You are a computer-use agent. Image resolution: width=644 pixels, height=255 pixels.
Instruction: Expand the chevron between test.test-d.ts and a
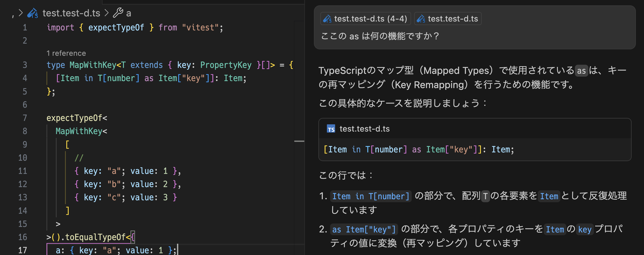point(106,13)
